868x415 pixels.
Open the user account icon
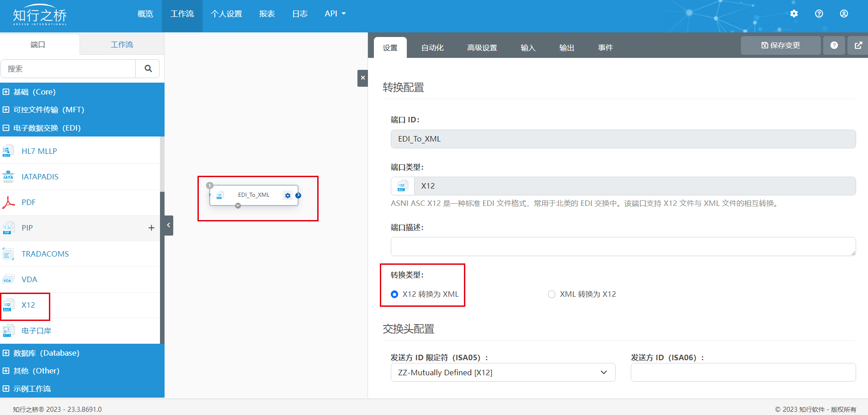point(844,14)
